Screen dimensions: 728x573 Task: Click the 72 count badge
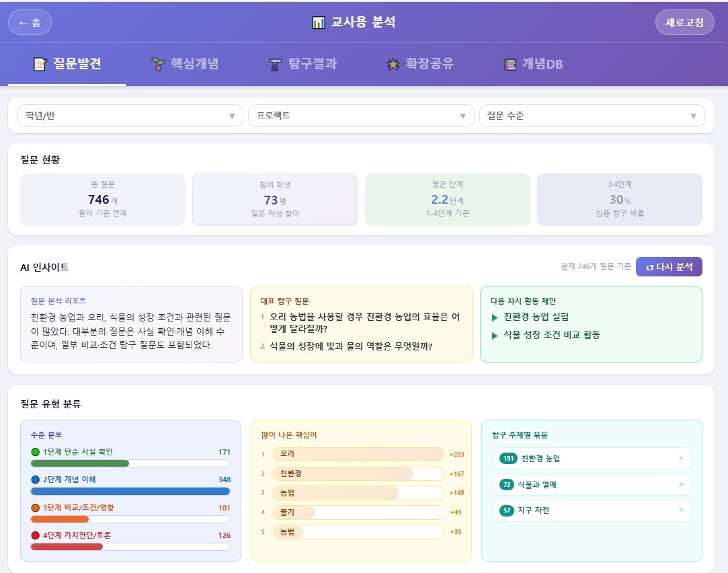[x=507, y=484]
